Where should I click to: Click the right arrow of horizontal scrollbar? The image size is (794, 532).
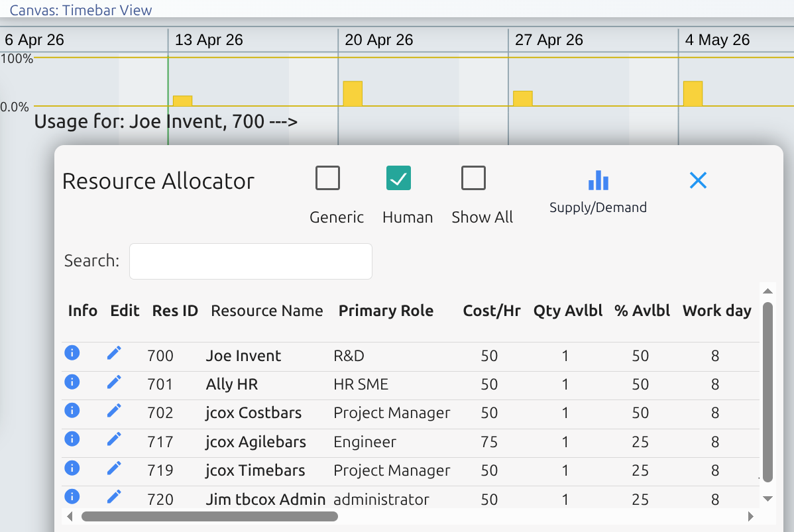pyautogui.click(x=750, y=516)
